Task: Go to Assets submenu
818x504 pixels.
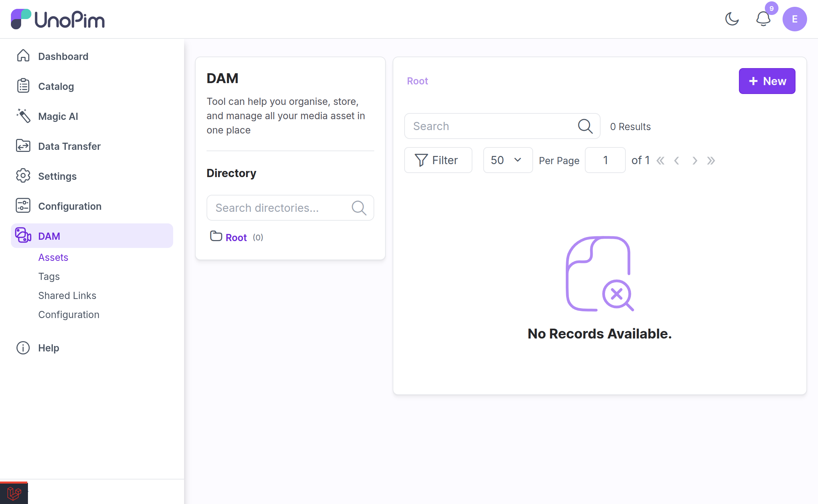Action: pos(53,257)
